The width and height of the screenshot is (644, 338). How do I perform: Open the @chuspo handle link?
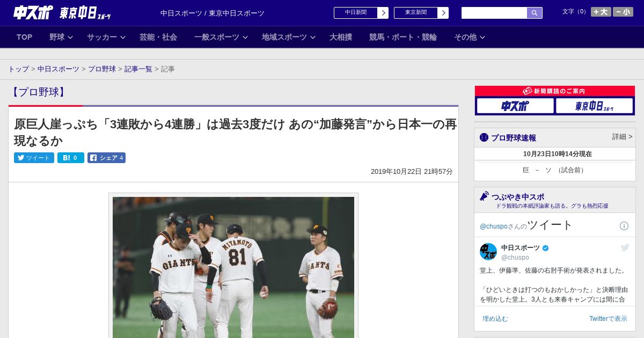click(515, 258)
